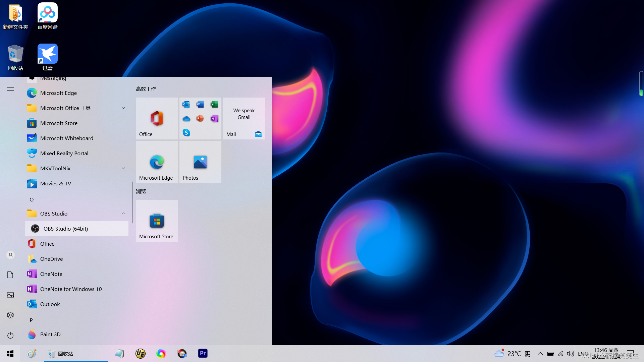Open Office from the app list
This screenshot has height=362, width=644.
[76, 244]
